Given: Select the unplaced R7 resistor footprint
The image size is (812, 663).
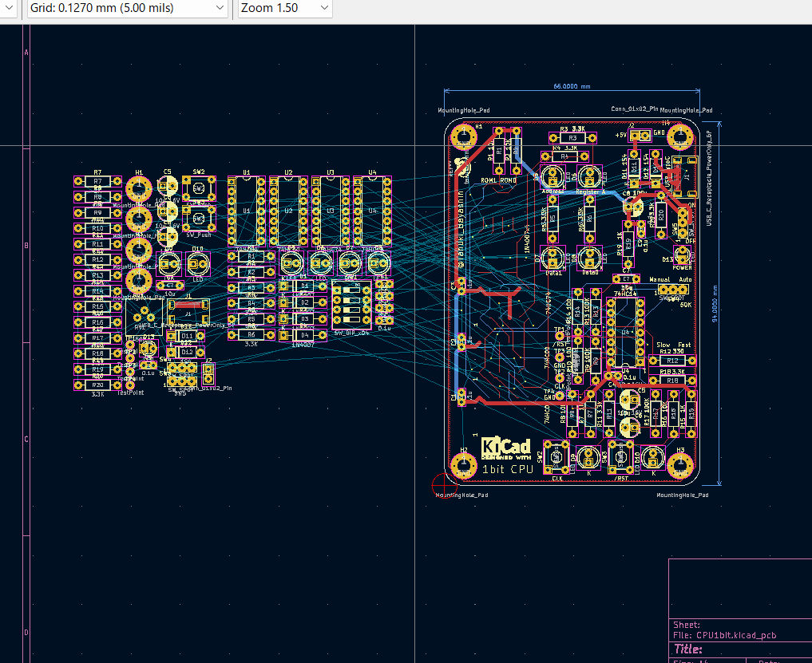Looking at the screenshot, I should pos(97,181).
